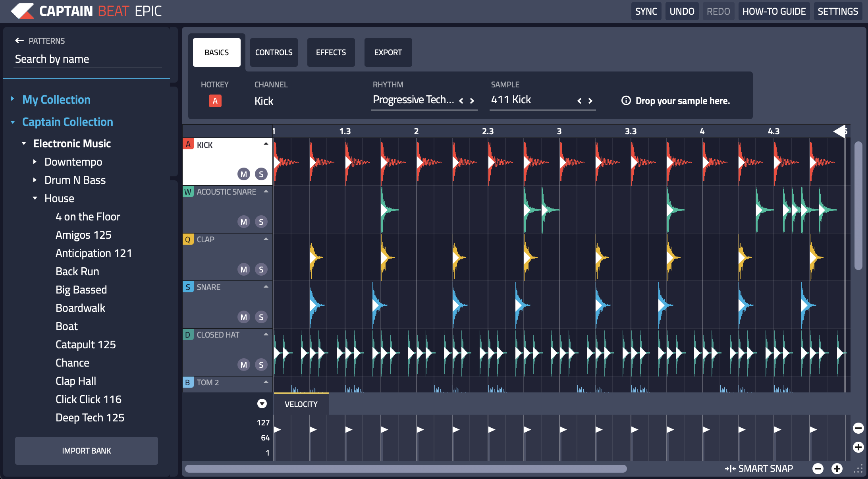Mute the Snare channel
The image size is (868, 479).
tap(243, 317)
